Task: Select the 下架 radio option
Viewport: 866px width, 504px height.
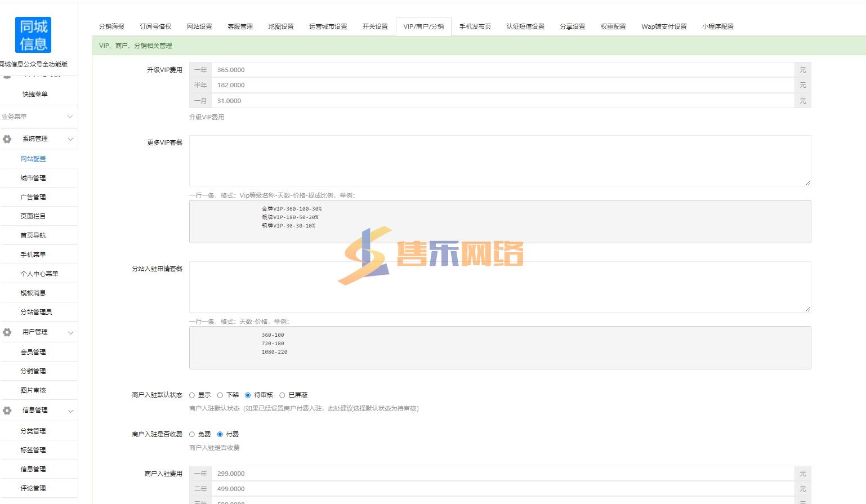Action: coord(220,395)
